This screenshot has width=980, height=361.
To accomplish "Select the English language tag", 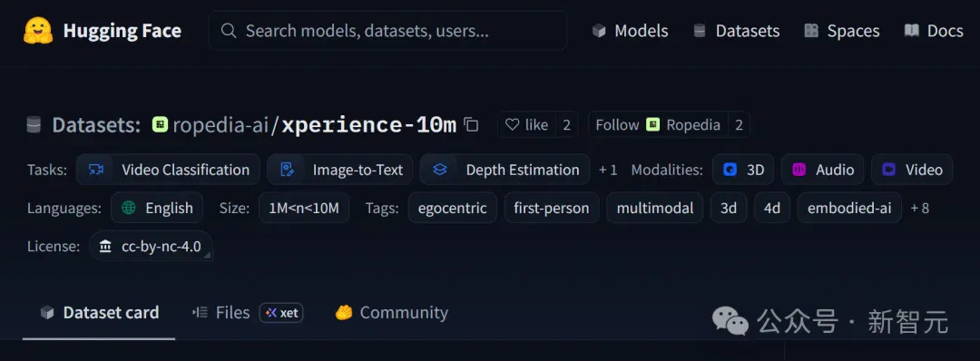I will 157,208.
